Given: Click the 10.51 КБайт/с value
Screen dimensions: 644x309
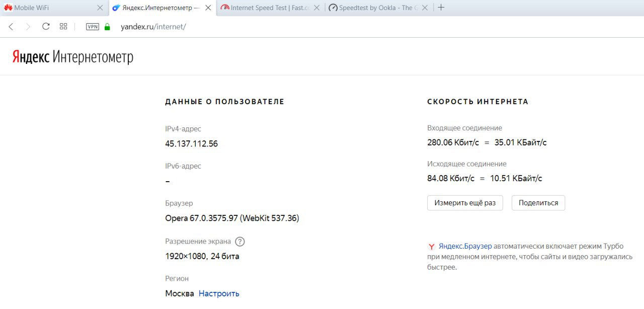Looking at the screenshot, I should [516, 178].
